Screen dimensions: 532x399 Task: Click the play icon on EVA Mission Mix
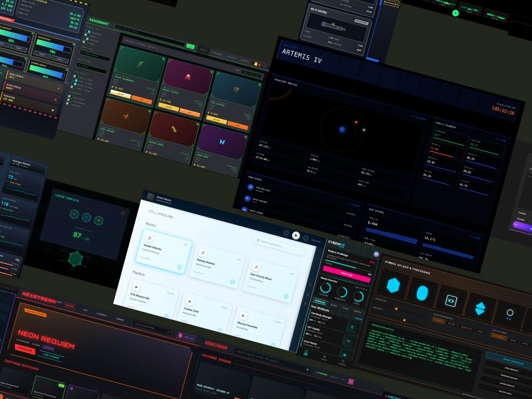136,287
